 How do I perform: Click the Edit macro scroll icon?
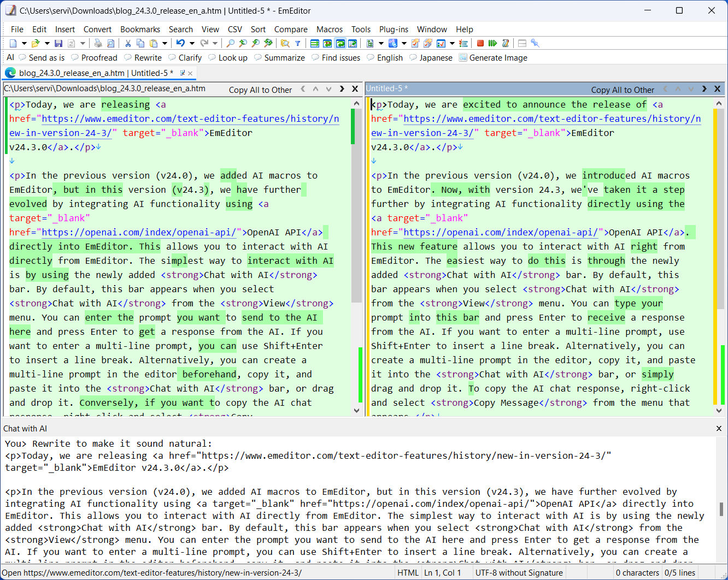click(505, 43)
